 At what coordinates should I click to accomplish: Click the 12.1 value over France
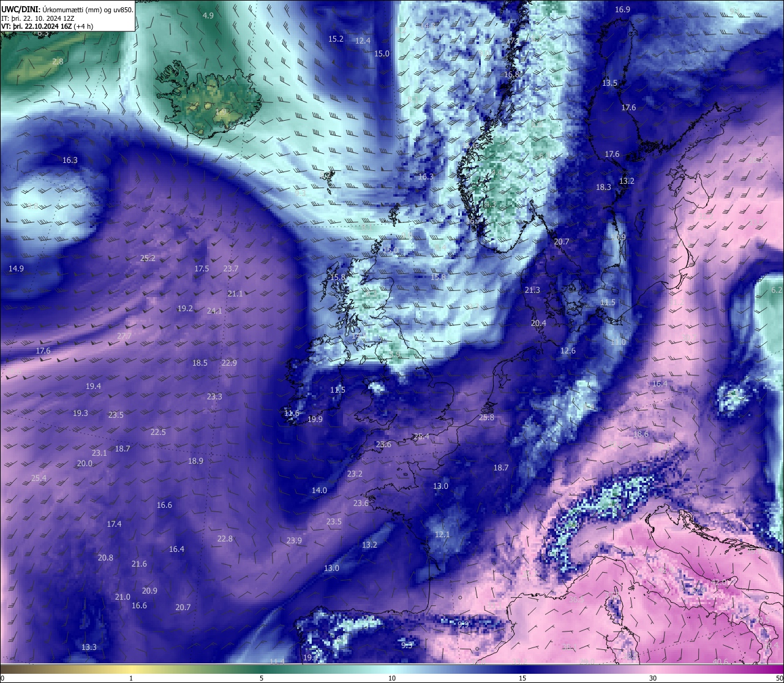point(442,534)
